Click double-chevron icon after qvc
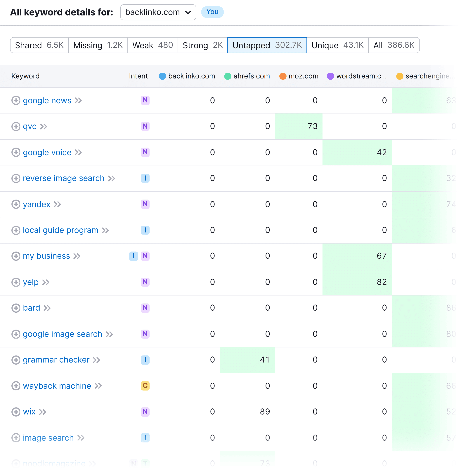This screenshot has width=461, height=476. [x=44, y=127]
